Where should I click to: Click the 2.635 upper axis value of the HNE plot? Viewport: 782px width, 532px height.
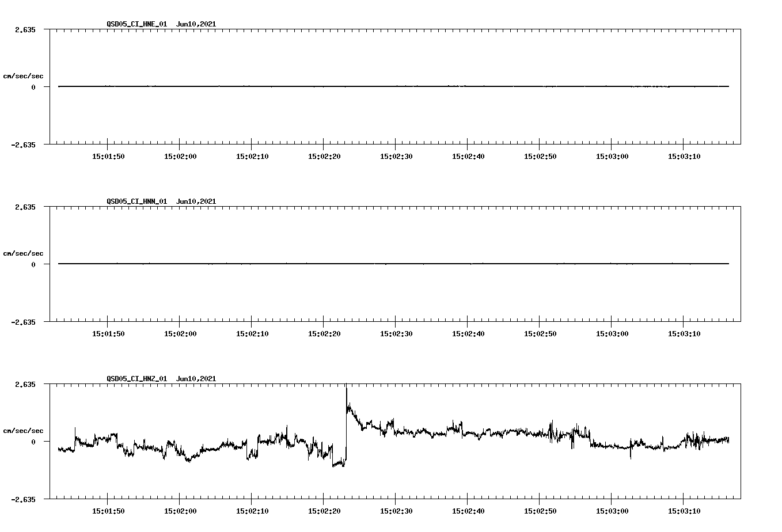tap(25, 30)
